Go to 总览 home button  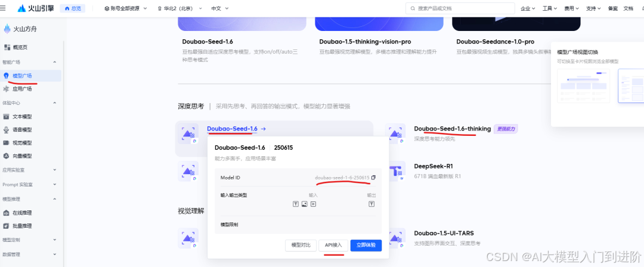(x=73, y=8)
